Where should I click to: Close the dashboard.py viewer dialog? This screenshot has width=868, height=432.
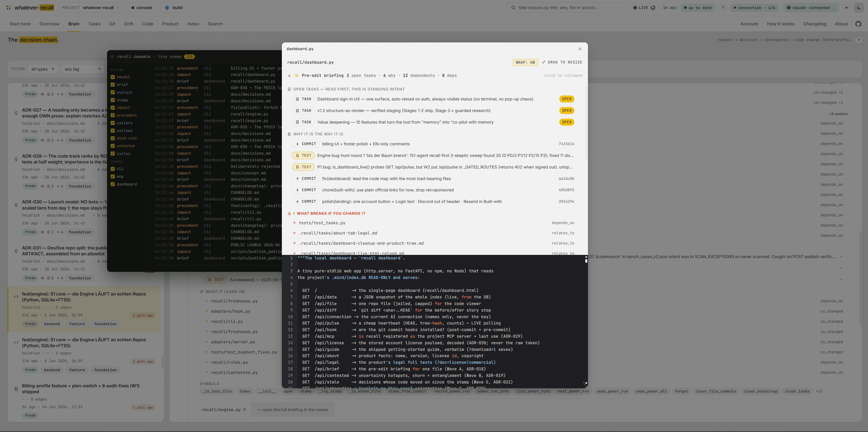tap(580, 49)
